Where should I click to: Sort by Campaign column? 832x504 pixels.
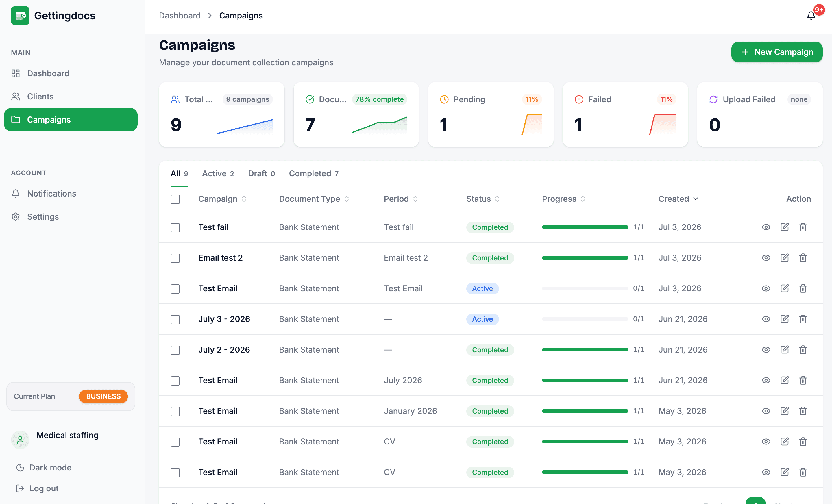pos(222,199)
